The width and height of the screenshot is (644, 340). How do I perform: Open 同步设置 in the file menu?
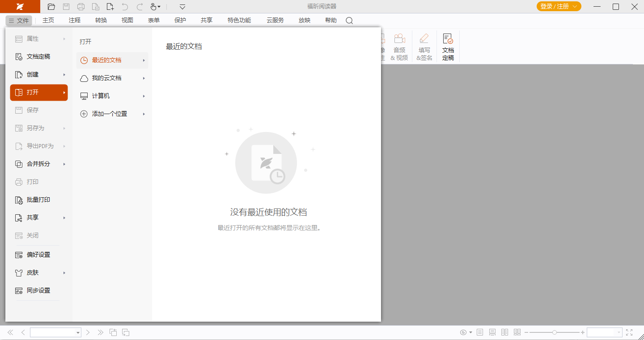pos(39,291)
